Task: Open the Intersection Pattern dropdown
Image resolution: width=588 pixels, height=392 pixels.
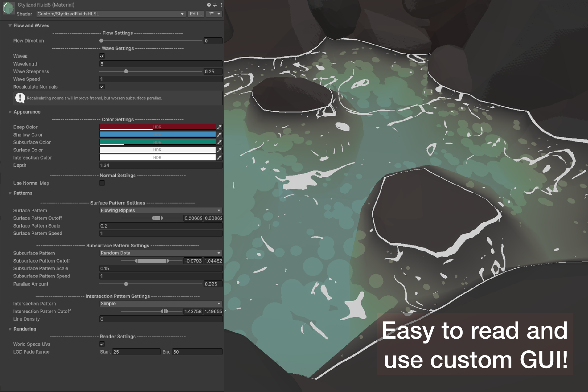Action: tap(161, 304)
